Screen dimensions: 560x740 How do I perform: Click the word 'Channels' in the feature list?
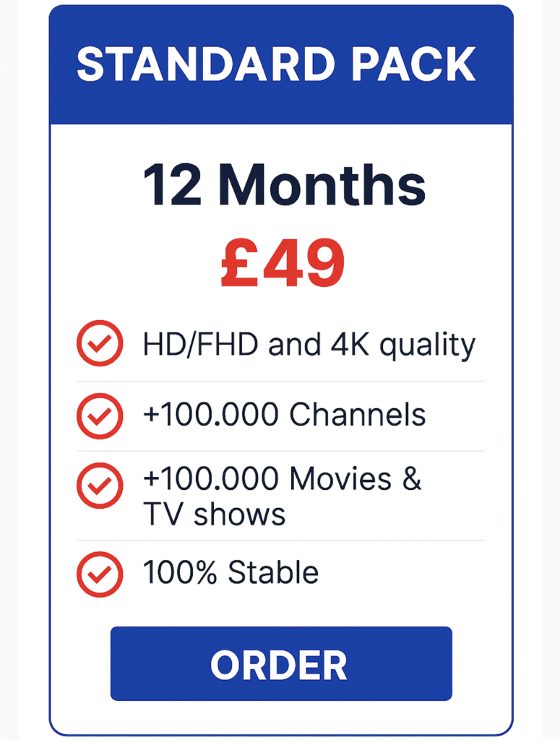coord(357,416)
